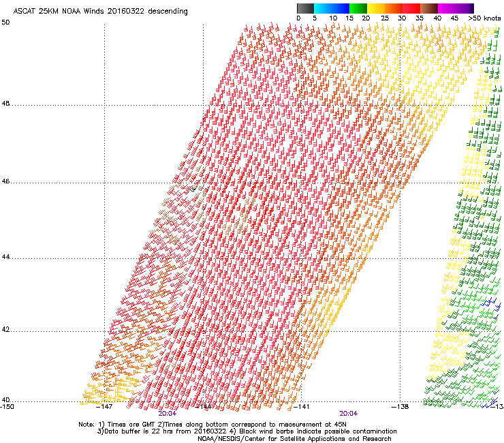This screenshot has width=504, height=443.
Task: Select the yellow 20–25 knots color bar segment
Action: tap(376, 8)
